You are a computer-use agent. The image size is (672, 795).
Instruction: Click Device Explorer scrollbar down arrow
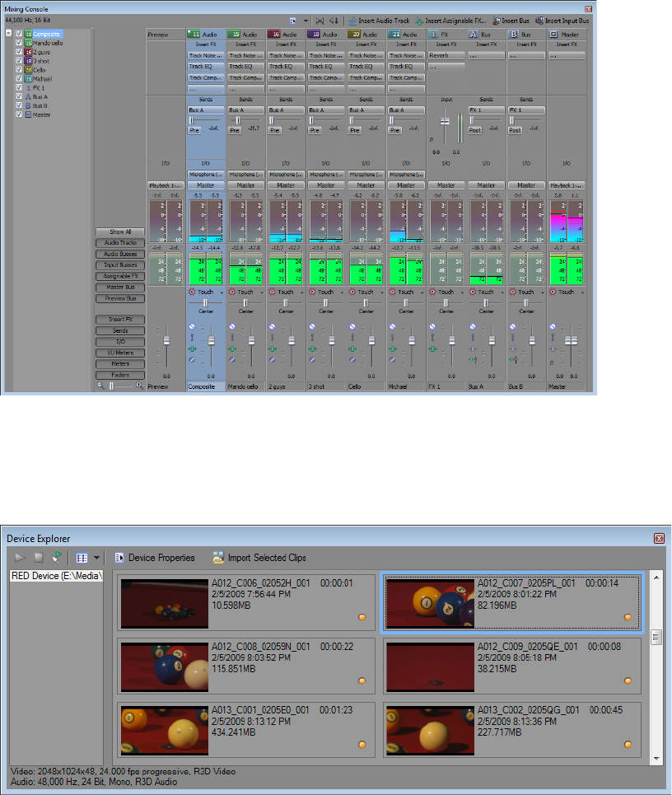pos(656,759)
